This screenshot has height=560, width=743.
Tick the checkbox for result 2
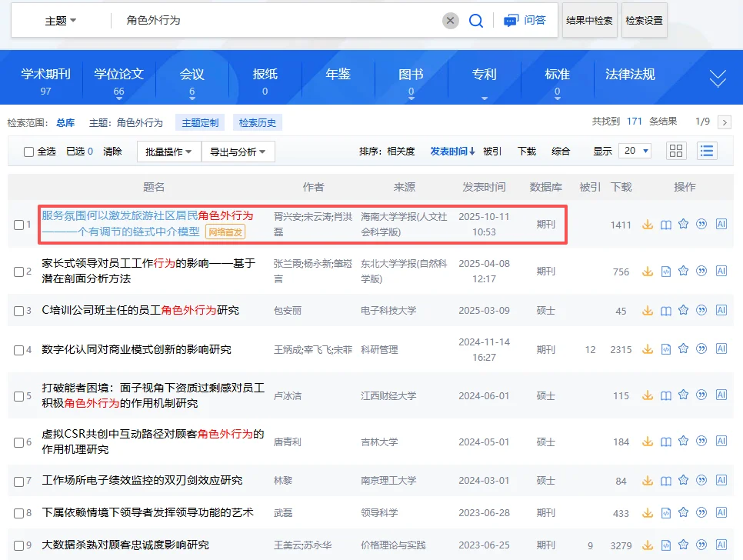[19, 272]
